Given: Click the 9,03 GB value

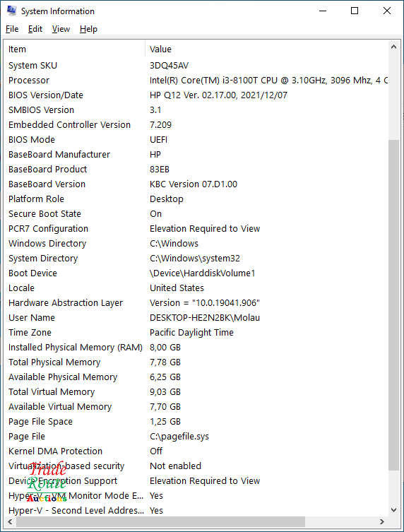Looking at the screenshot, I should pyautogui.click(x=165, y=392).
